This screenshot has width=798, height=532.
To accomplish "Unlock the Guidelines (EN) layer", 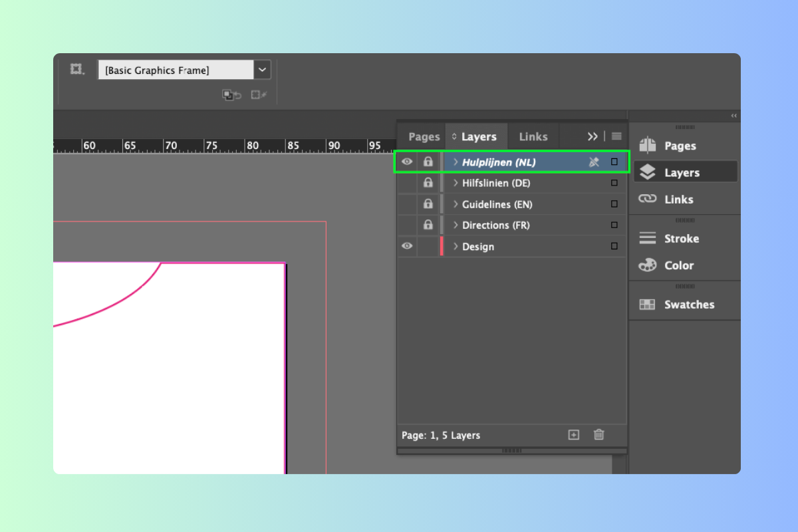I will [x=428, y=204].
